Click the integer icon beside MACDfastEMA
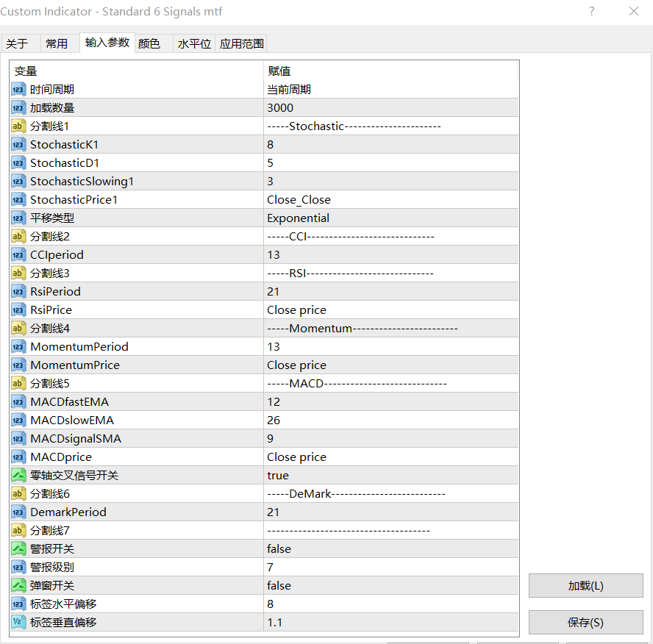This screenshot has height=644, width=653. (18, 401)
